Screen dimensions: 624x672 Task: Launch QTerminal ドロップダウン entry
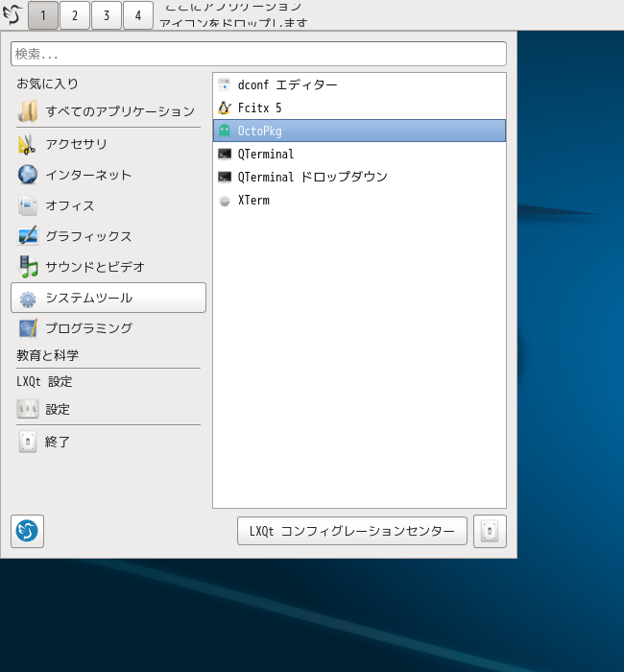[359, 177]
